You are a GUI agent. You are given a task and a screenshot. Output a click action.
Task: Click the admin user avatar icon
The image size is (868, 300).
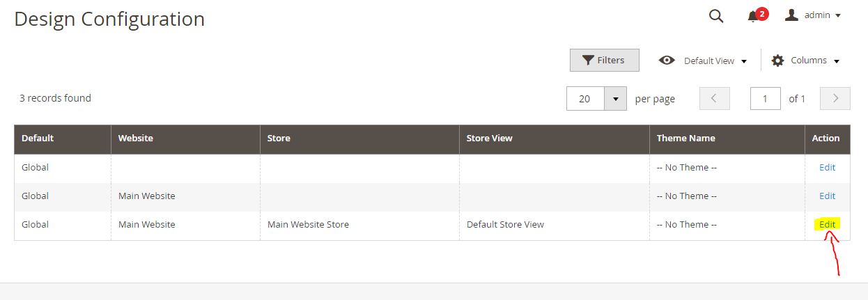click(x=791, y=15)
